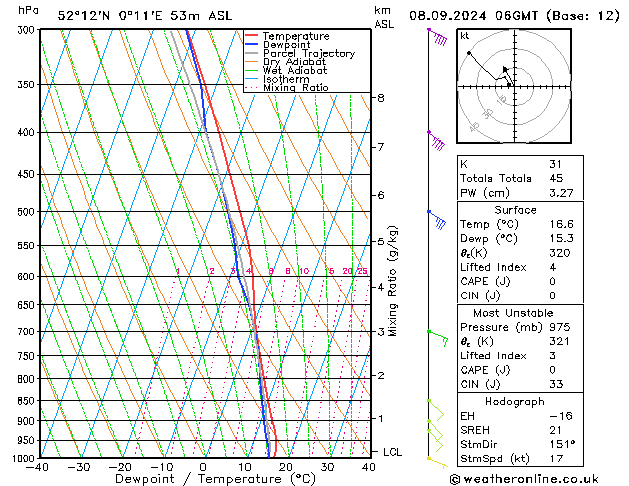
Task: Select the 'Wet Adiabat' legend label
Action: point(295,70)
